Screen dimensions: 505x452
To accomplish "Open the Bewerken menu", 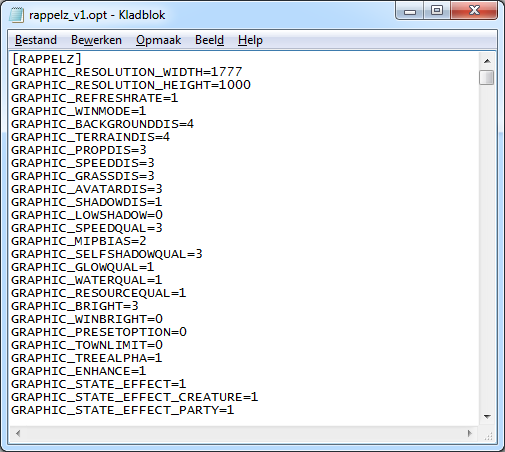I will click(96, 40).
